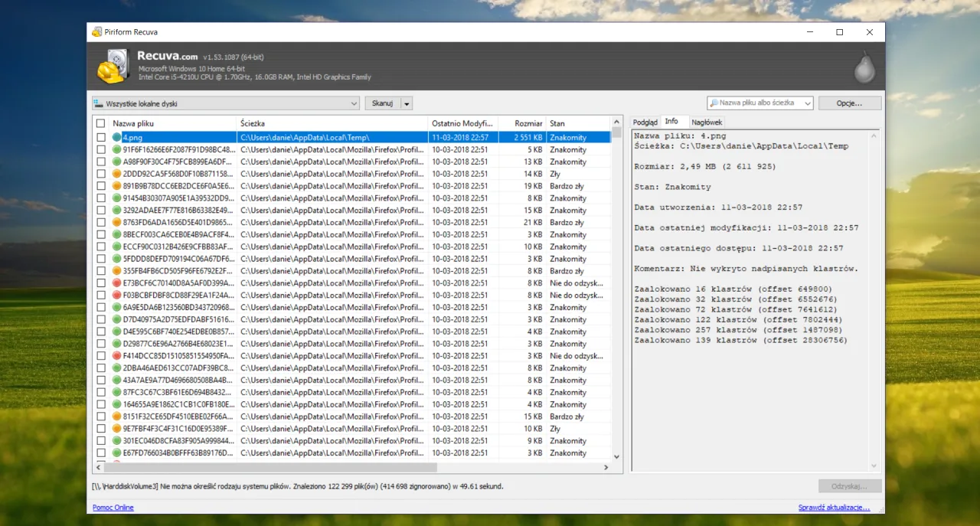Click the red status dot for file F414DCC85D15105851554950FA

pos(117,356)
